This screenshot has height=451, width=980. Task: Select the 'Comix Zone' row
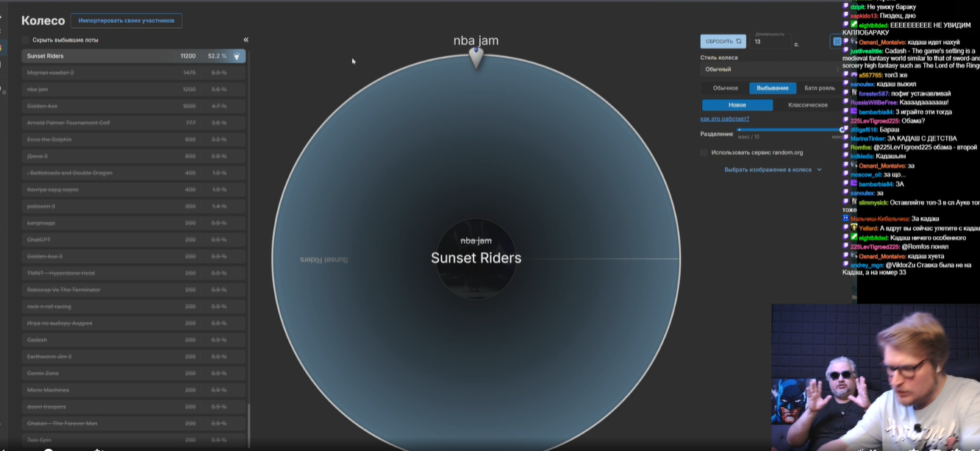[133, 373]
